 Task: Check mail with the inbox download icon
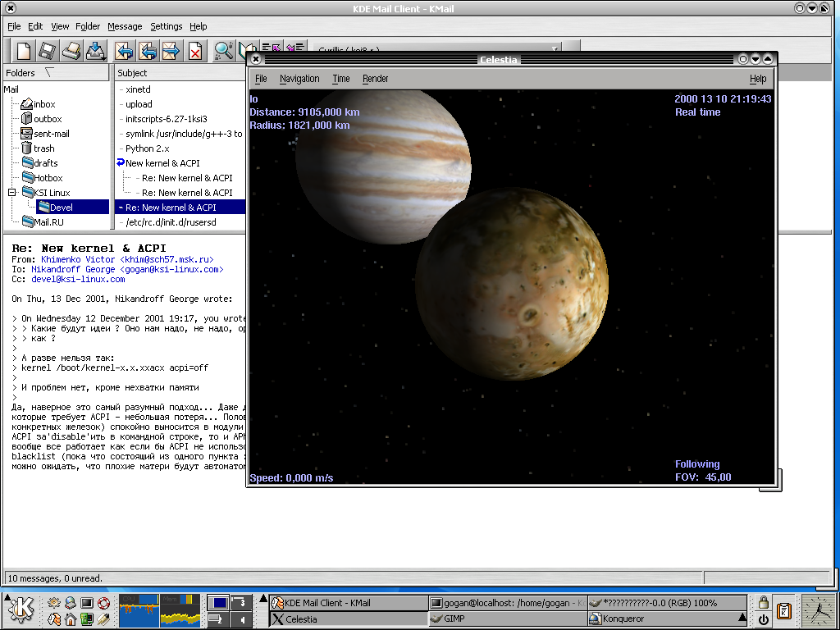coord(96,51)
